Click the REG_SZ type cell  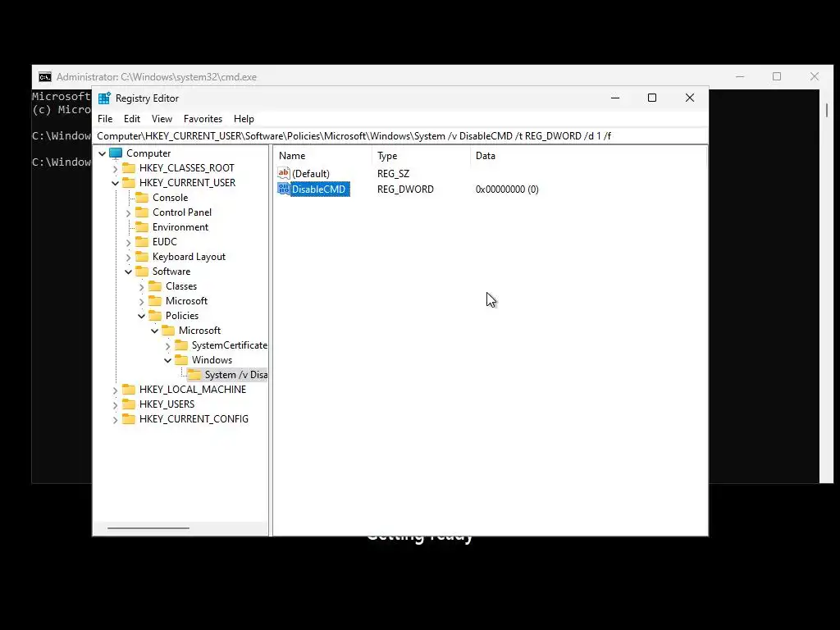coord(393,174)
